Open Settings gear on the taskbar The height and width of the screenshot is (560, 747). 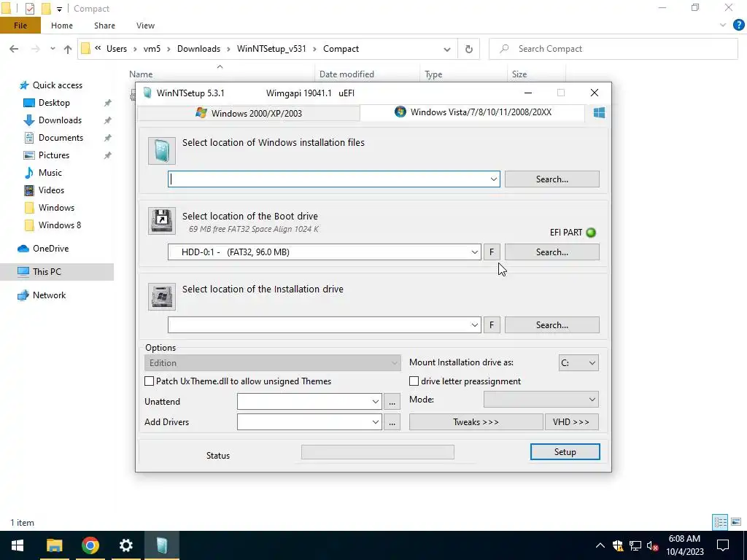point(125,545)
